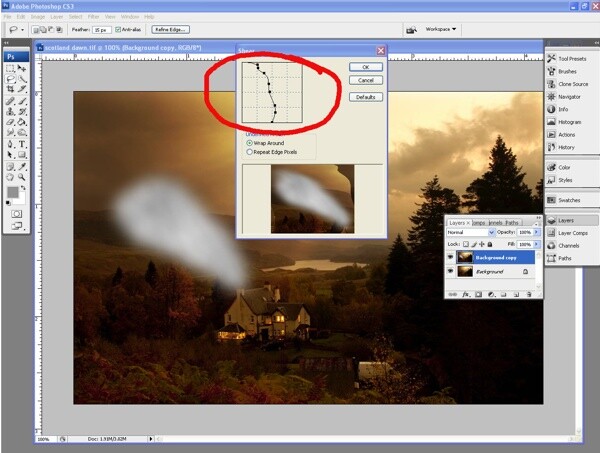Open the Navigator panel icon
Viewport: 600px width, 453px height.
pos(551,97)
